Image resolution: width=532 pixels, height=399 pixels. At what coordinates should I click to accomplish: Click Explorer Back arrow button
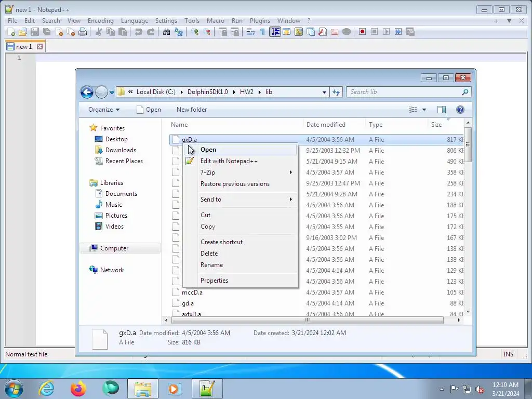pos(87,92)
